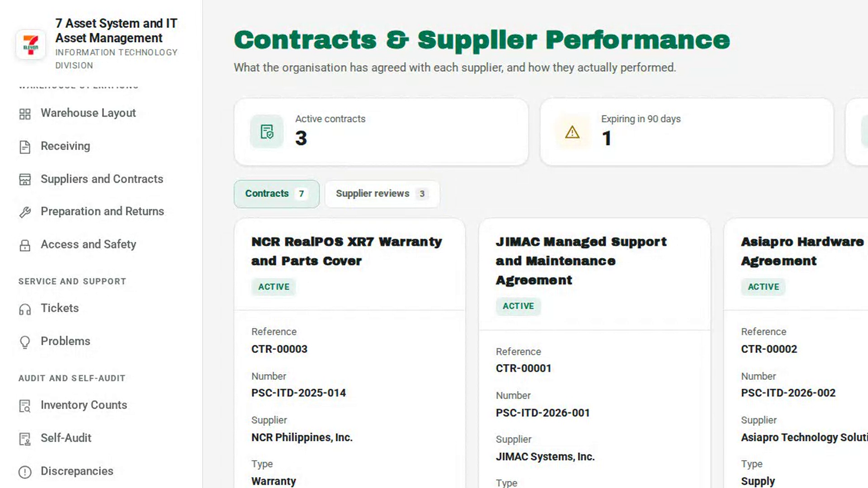The width and height of the screenshot is (868, 488).
Task: Open the NCR RealPOS XR7 Warranty contract title
Action: click(x=347, y=251)
